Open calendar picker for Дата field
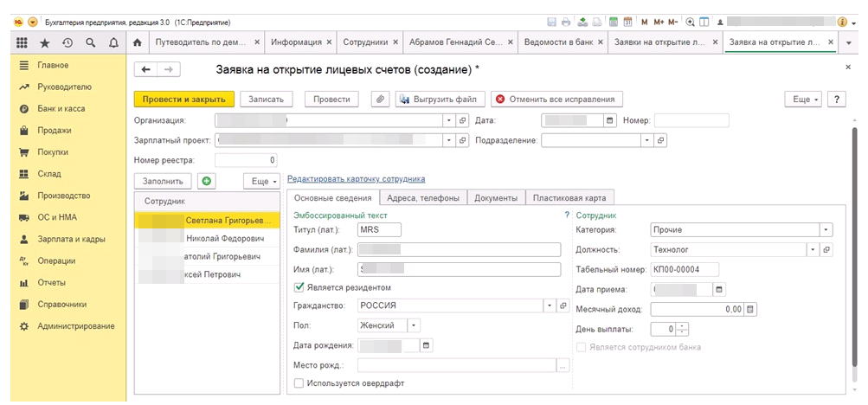This screenshot has width=868, height=405. pyautogui.click(x=610, y=120)
